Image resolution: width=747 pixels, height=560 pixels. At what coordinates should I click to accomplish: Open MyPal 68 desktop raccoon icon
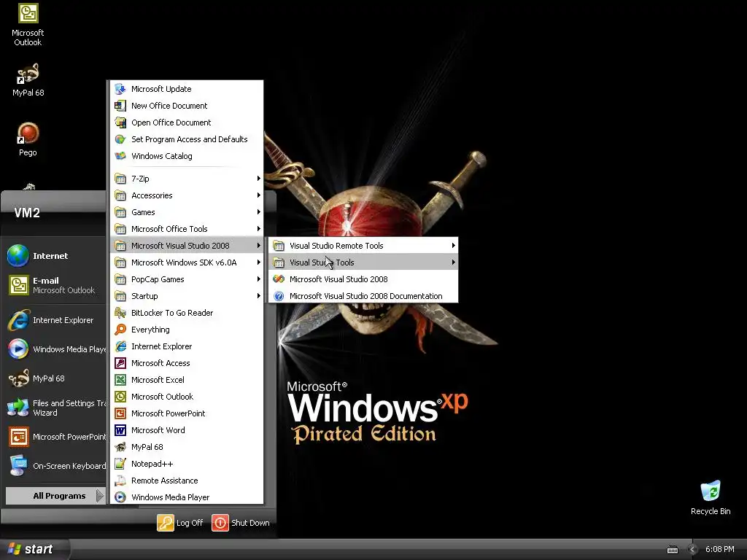coord(28,74)
